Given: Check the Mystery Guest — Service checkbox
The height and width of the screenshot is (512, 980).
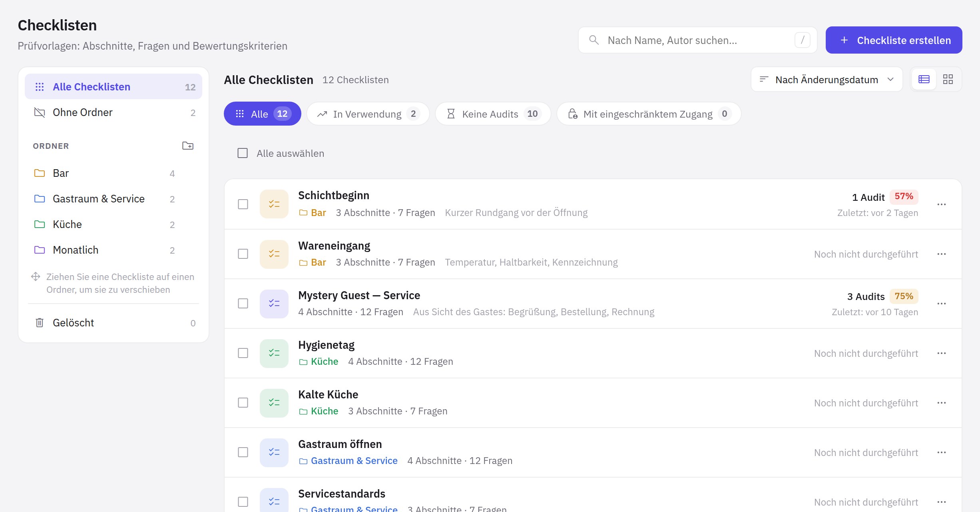Looking at the screenshot, I should tap(243, 304).
